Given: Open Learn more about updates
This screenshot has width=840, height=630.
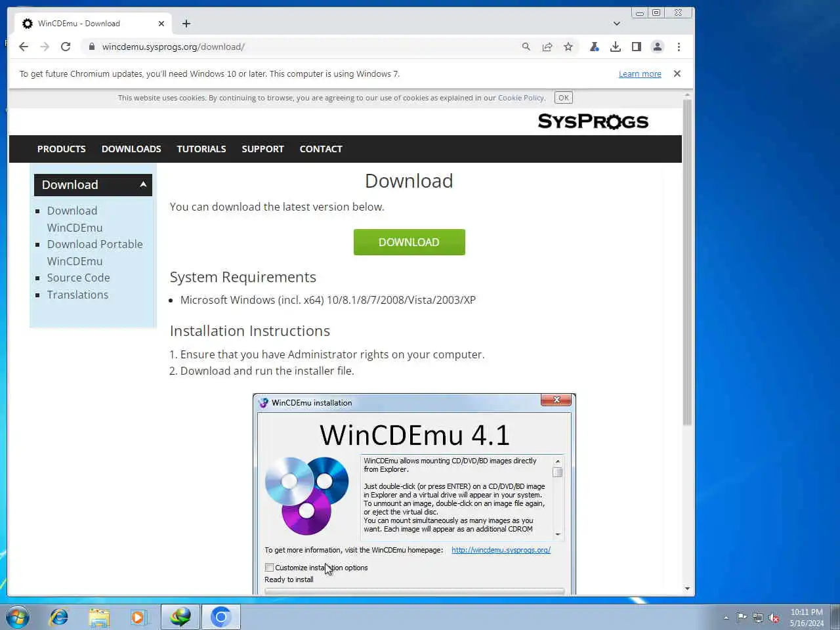Looking at the screenshot, I should (640, 73).
